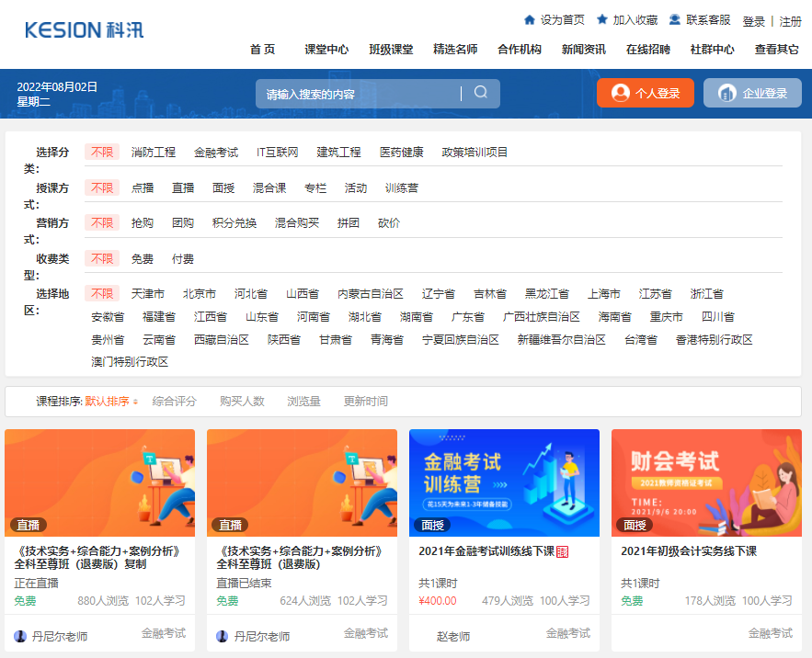Click the search magnifier icon
The height and width of the screenshot is (658, 812).
click(479, 93)
